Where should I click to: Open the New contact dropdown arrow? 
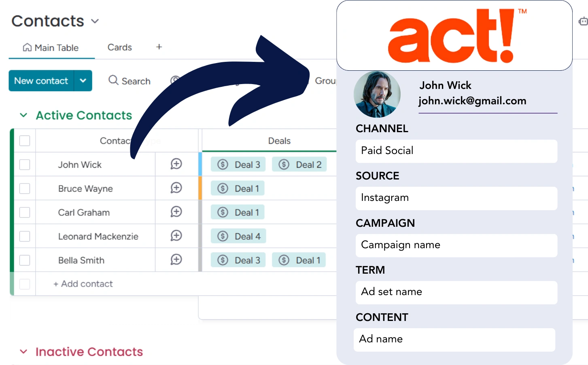click(83, 80)
